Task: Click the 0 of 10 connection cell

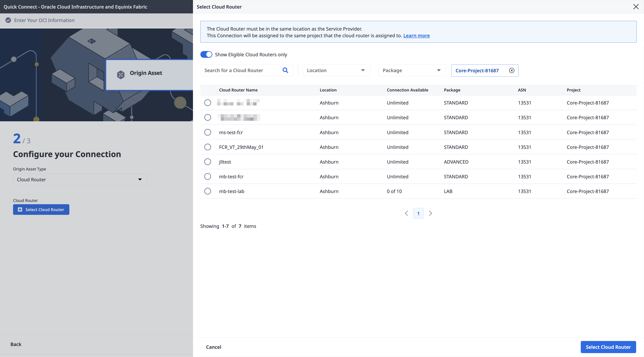Action: click(x=394, y=191)
